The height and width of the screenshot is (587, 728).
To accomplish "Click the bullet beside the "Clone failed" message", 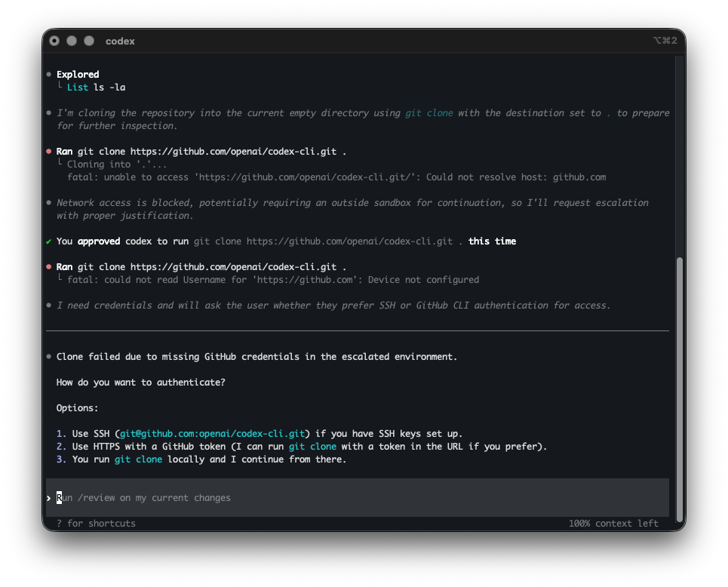I will click(48, 356).
